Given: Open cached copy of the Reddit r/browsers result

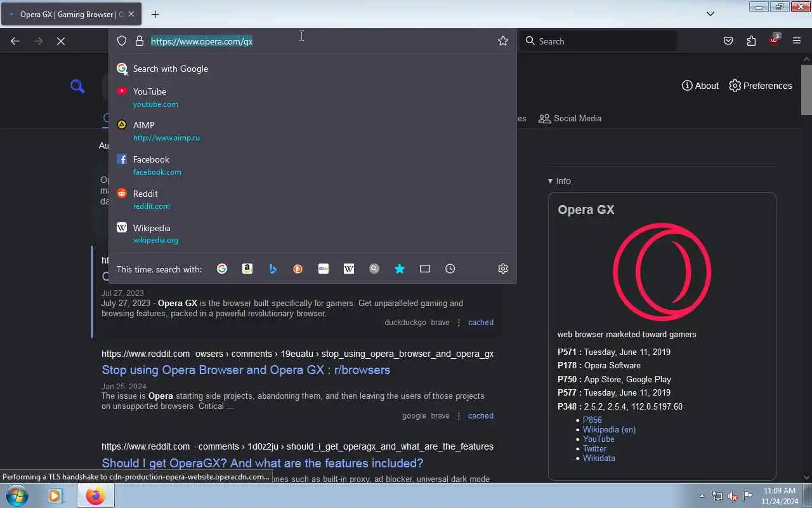Looking at the screenshot, I should coord(481,416).
